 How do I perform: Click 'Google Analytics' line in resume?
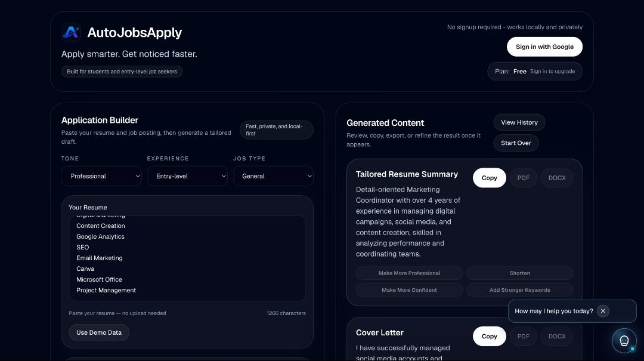(100, 236)
